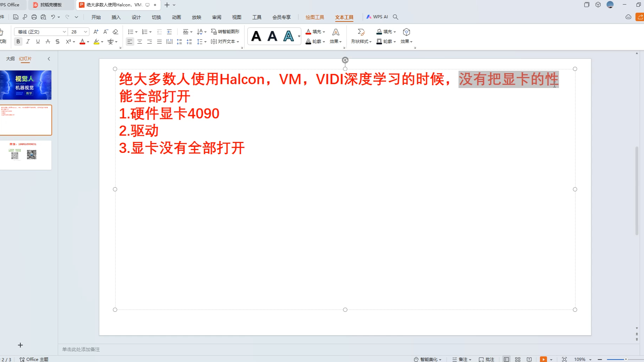This screenshot has width=644, height=362.
Task: Expand the WordArt styles gallery
Action: tap(299, 36)
